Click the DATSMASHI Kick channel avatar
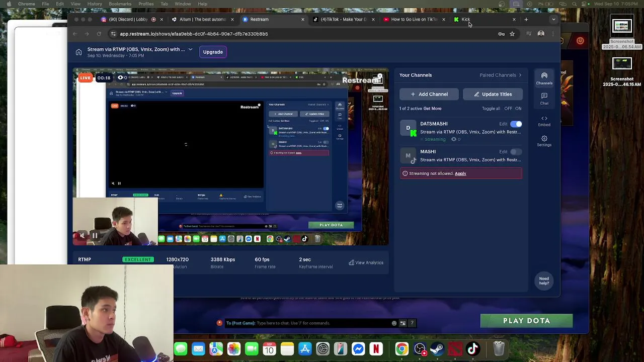The width and height of the screenshot is (644, 362). [408, 128]
